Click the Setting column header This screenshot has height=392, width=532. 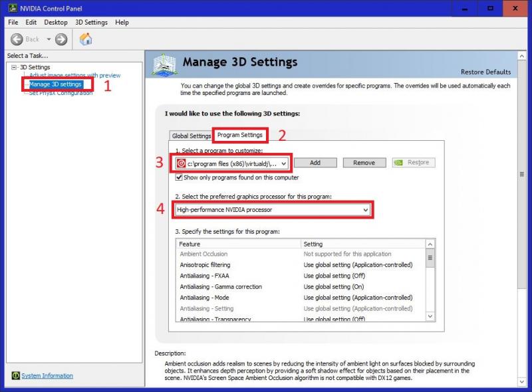tap(363, 244)
